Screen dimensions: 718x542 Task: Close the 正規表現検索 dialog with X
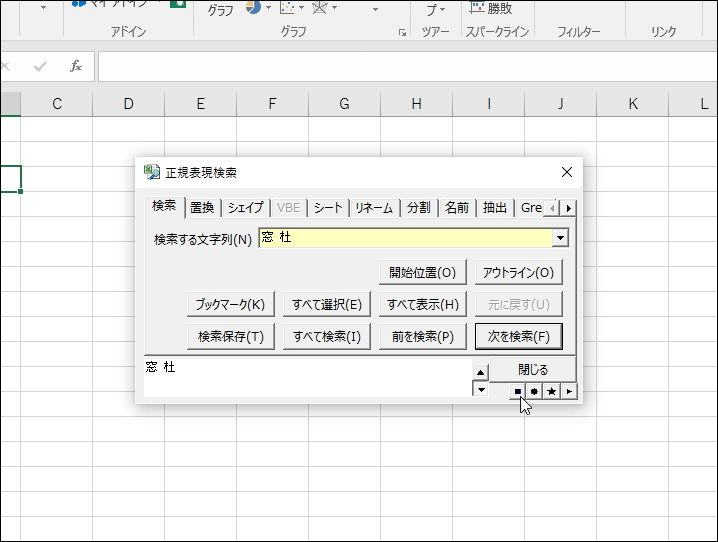click(567, 172)
